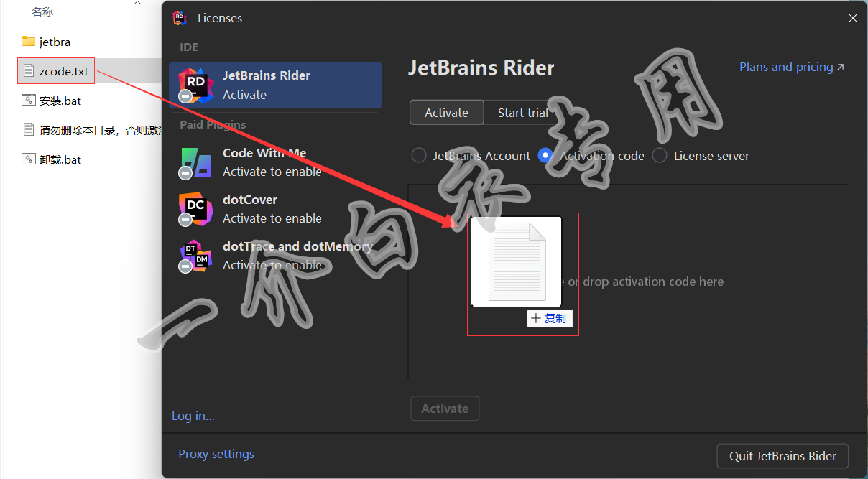The height and width of the screenshot is (479, 868).
Task: Open Proxy settings
Action: (216, 454)
